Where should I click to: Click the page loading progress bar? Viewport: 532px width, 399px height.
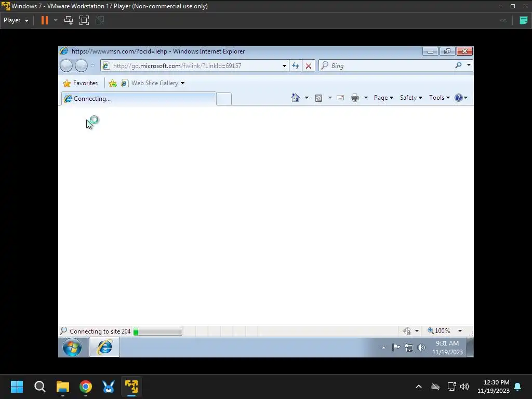(x=158, y=331)
